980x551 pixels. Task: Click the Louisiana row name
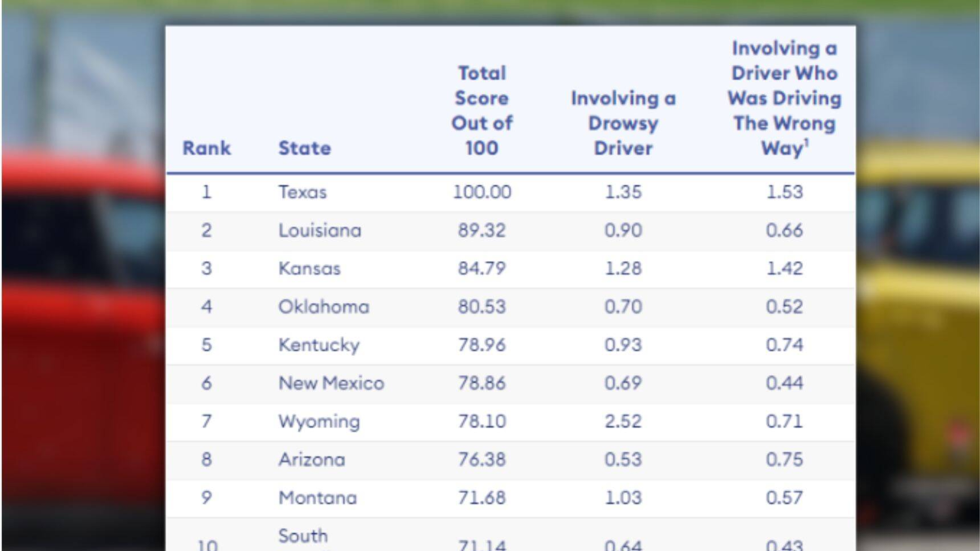(x=319, y=230)
